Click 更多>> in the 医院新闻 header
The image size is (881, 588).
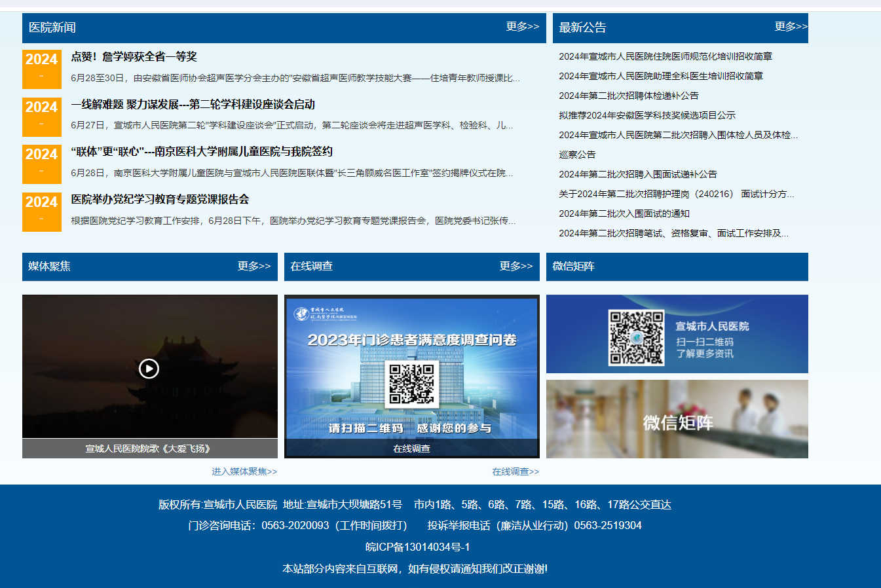(522, 27)
